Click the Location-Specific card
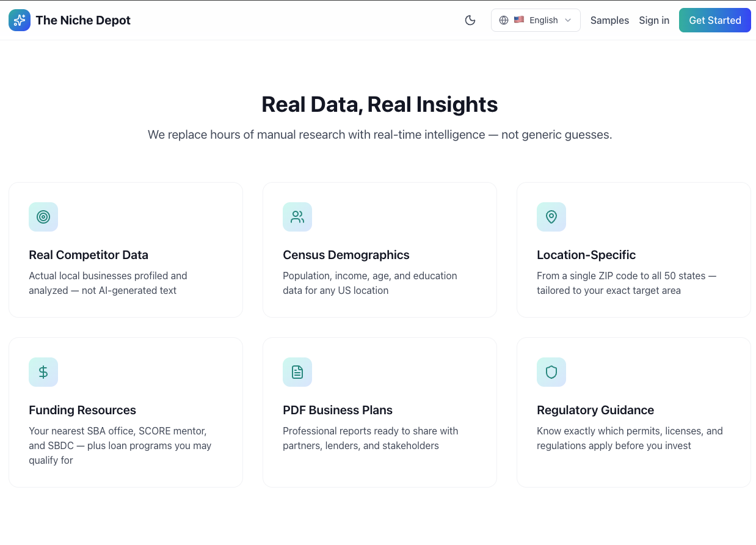Screen dimensions: 756x545 (633, 249)
